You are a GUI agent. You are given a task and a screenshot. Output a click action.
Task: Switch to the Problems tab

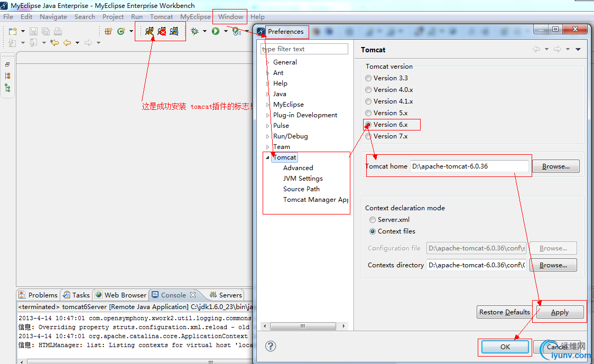pos(38,295)
